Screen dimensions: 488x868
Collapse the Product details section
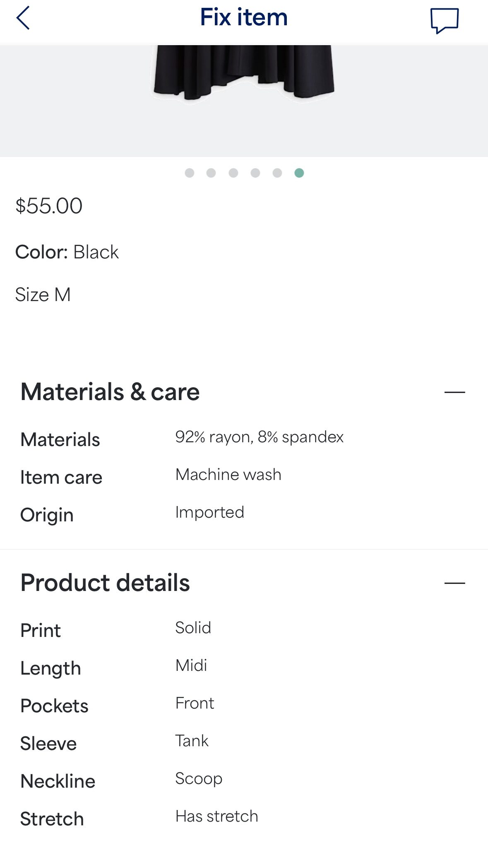click(454, 583)
